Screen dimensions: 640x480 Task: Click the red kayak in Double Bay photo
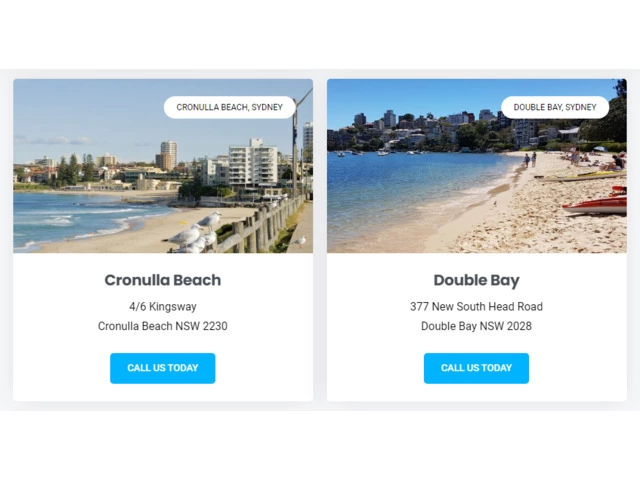(597, 202)
